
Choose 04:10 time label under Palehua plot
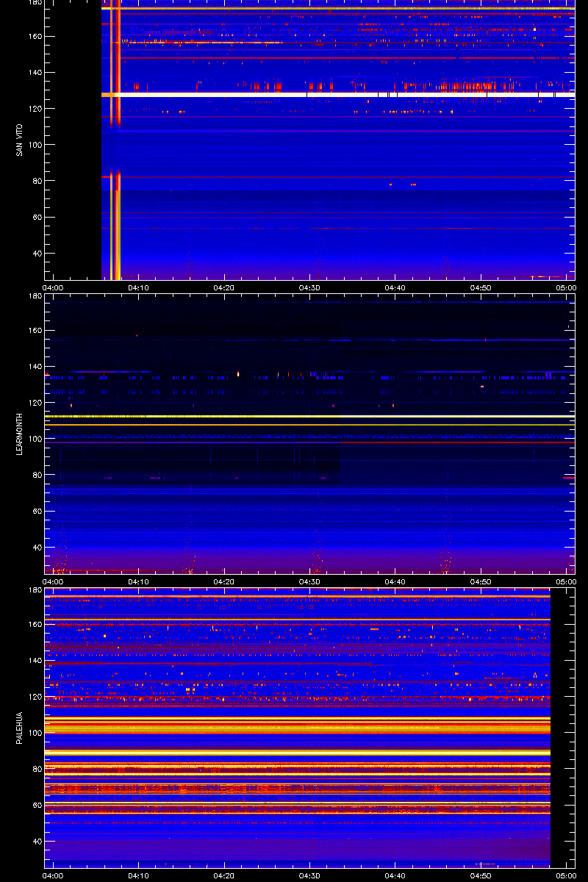pyautogui.click(x=139, y=875)
